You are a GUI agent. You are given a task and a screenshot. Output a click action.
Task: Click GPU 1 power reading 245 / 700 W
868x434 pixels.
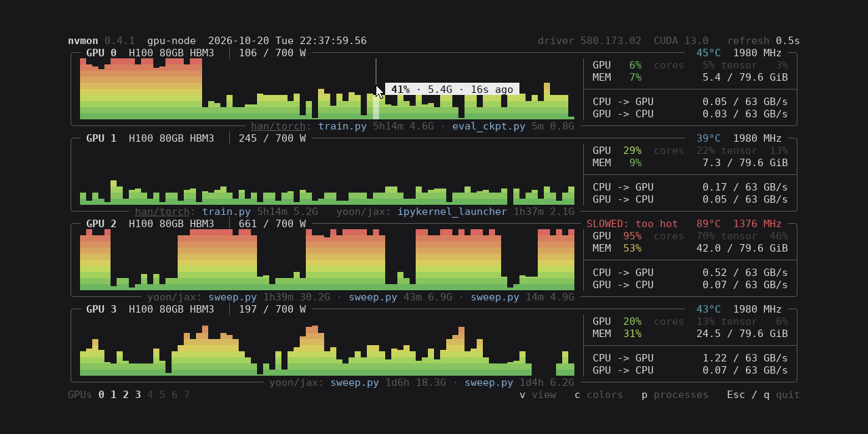point(272,138)
